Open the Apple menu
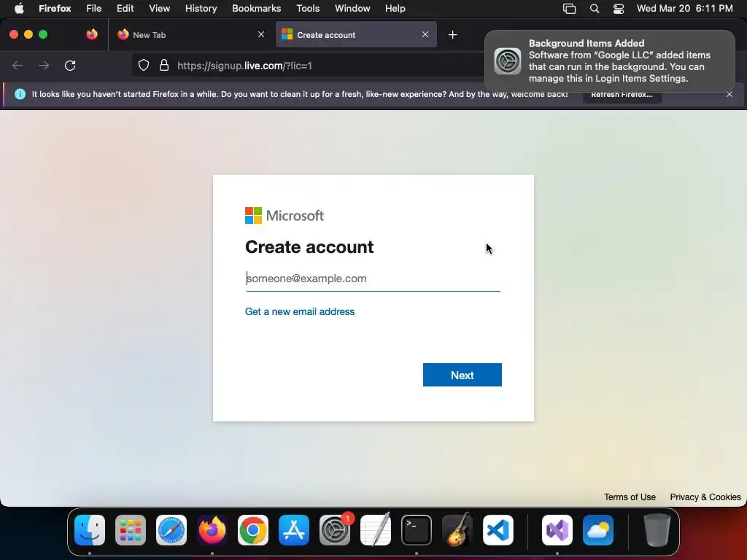 (x=19, y=8)
